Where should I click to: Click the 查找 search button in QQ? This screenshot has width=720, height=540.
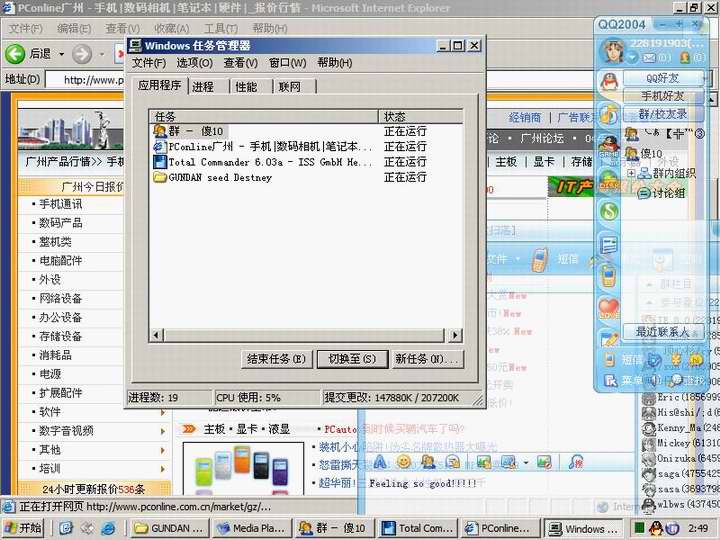[x=687, y=380]
